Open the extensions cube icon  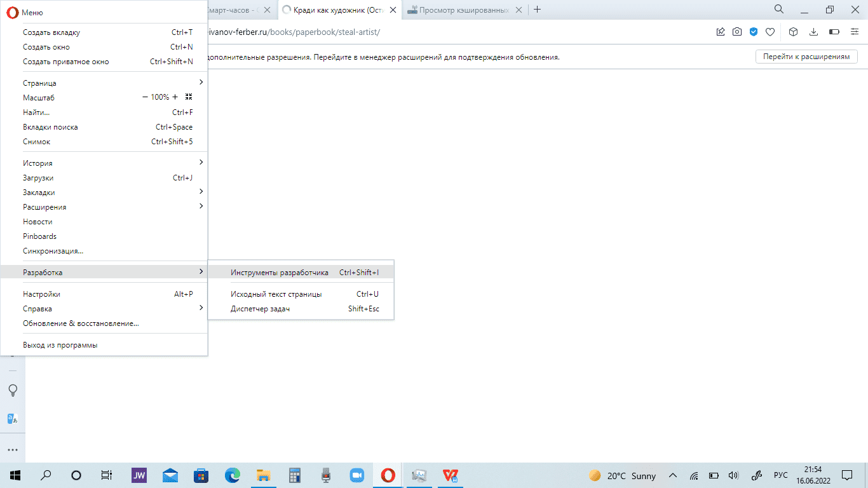pos(793,32)
